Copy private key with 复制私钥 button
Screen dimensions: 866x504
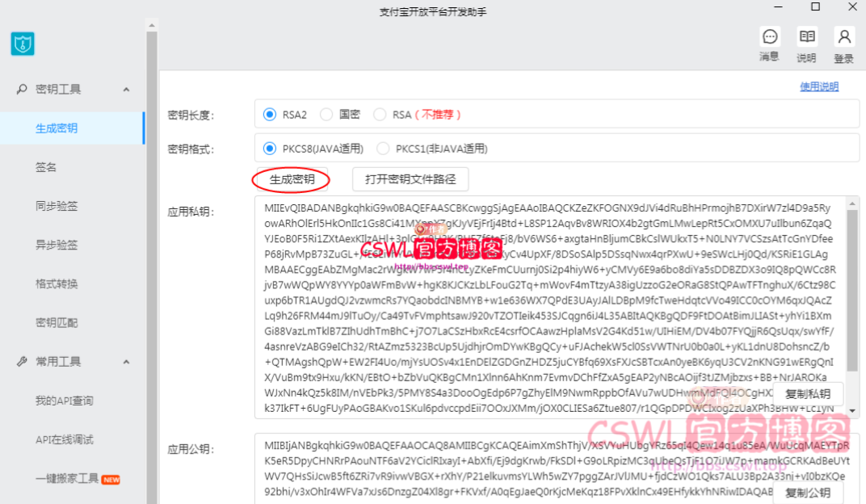[808, 393]
